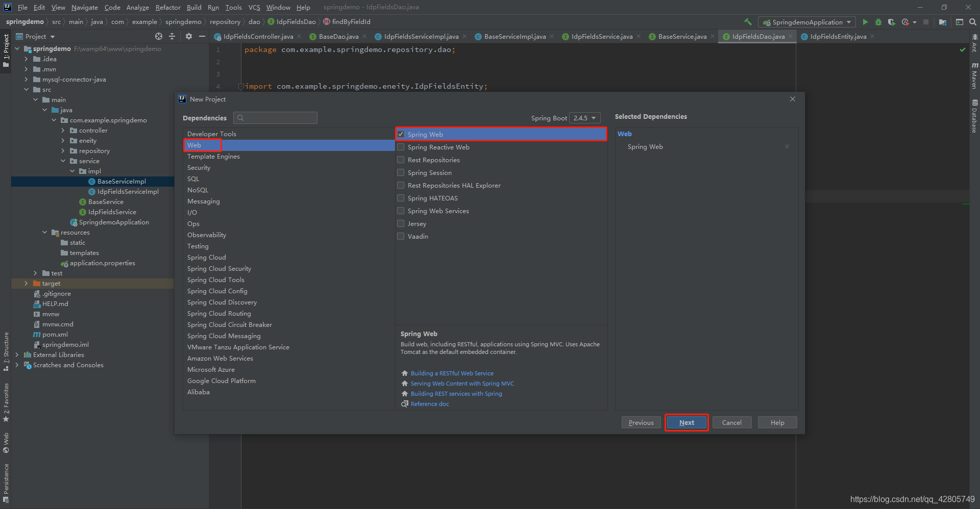Enable the Spring Session checkbox
Screen dimensions: 980x509
click(401, 172)
